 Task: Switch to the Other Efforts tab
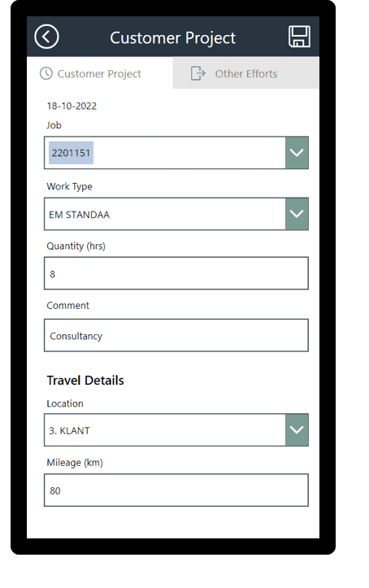click(x=245, y=73)
